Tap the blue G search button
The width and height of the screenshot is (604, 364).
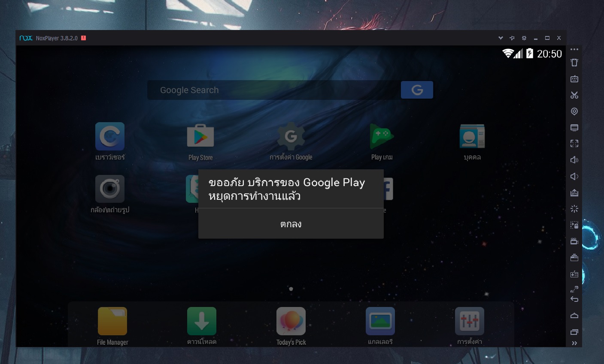point(417,90)
